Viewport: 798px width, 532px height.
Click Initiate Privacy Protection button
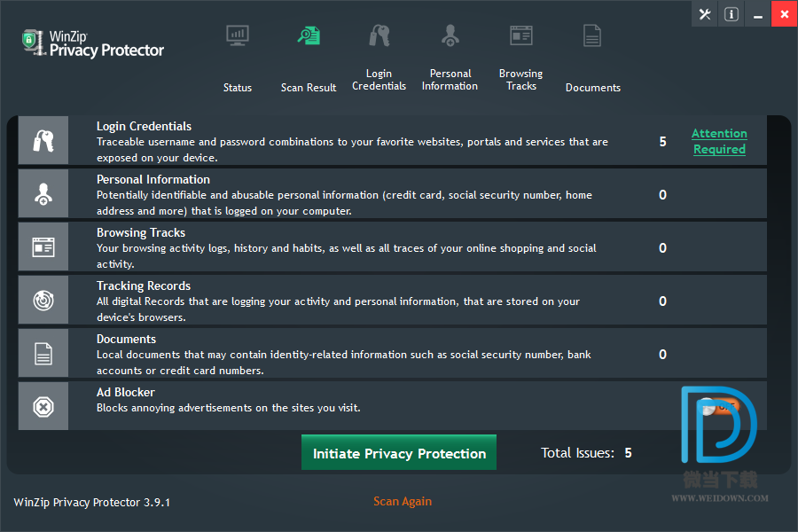399,452
